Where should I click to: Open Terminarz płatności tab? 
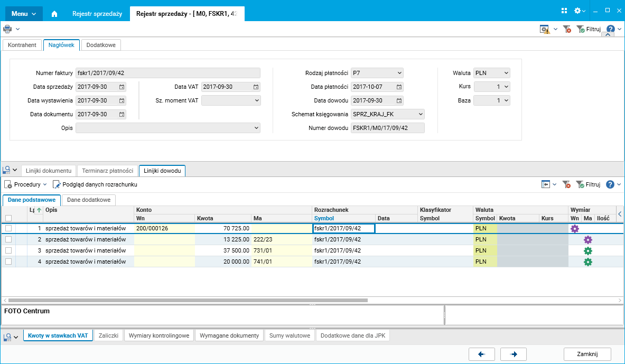(108, 171)
